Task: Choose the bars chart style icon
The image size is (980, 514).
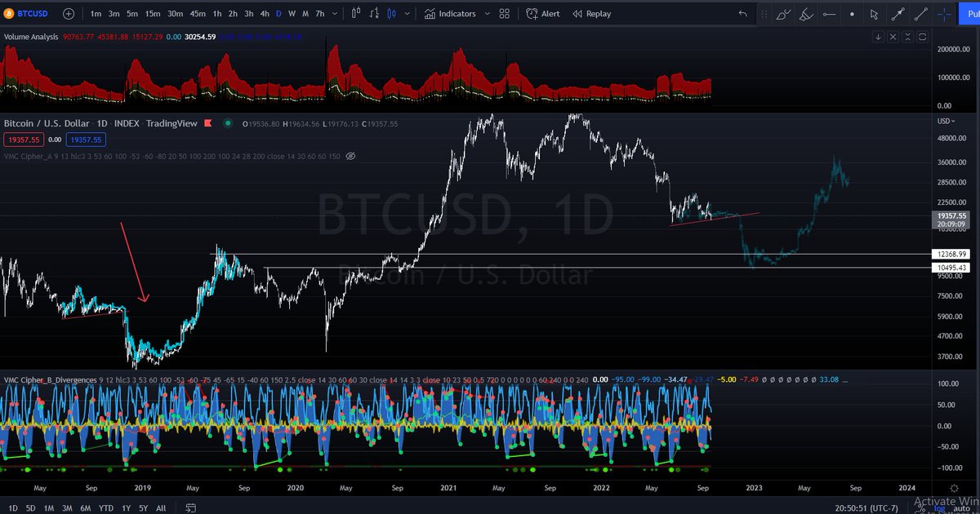Action: 356,14
